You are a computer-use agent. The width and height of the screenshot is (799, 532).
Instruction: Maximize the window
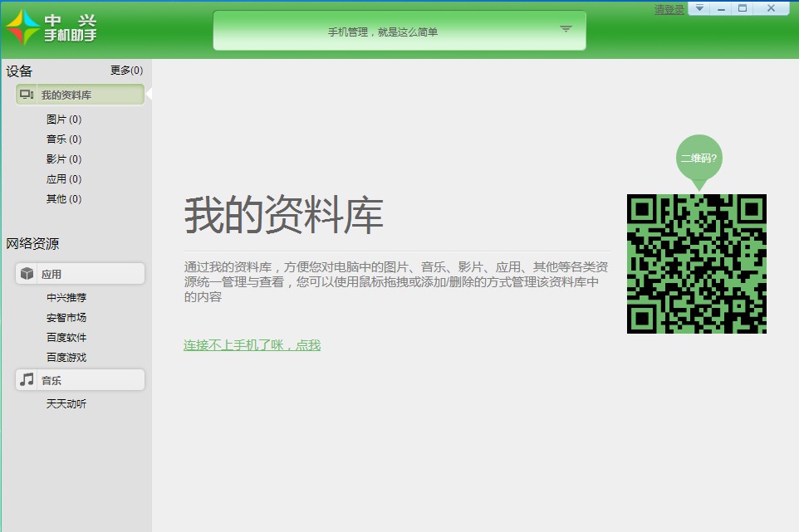point(743,8)
